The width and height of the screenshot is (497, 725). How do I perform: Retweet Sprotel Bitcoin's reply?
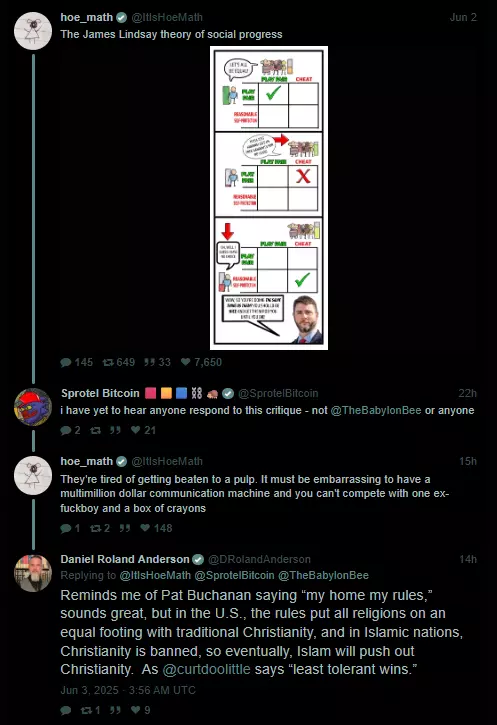point(95,430)
